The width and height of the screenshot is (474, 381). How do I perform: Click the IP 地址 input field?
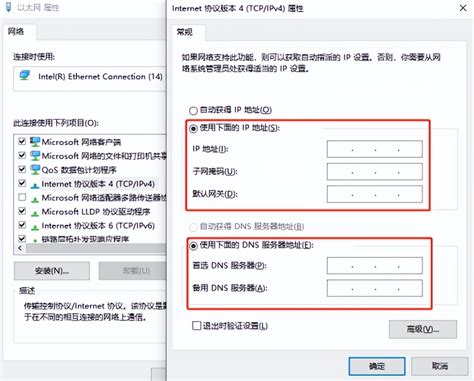(374, 149)
